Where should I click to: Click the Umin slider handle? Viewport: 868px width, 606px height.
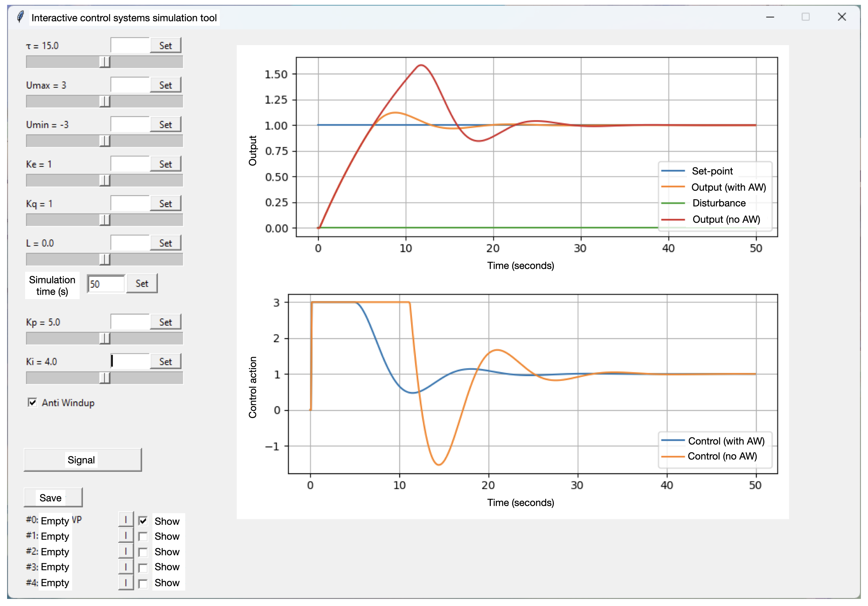click(105, 141)
